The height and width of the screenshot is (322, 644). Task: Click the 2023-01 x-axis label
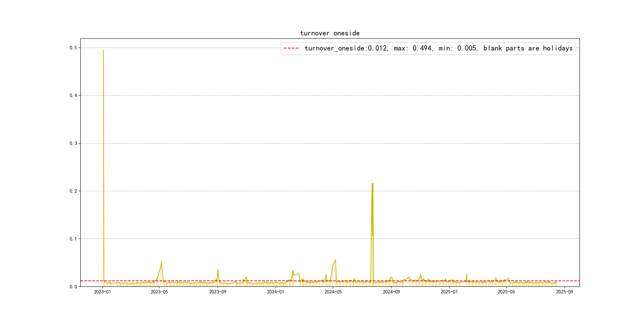(x=102, y=292)
